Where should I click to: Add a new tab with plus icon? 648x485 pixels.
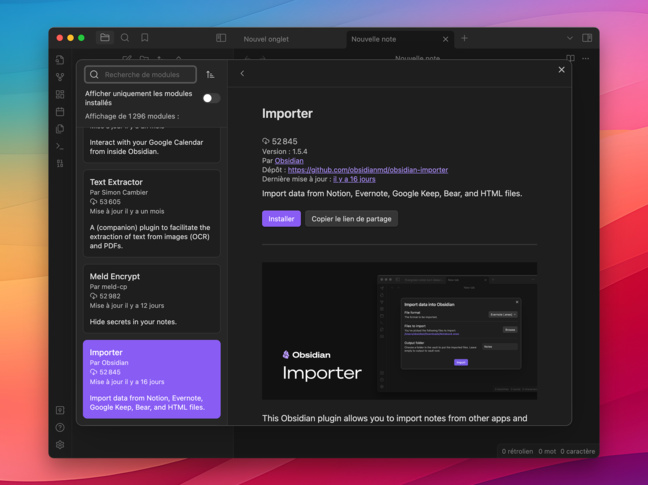(465, 38)
